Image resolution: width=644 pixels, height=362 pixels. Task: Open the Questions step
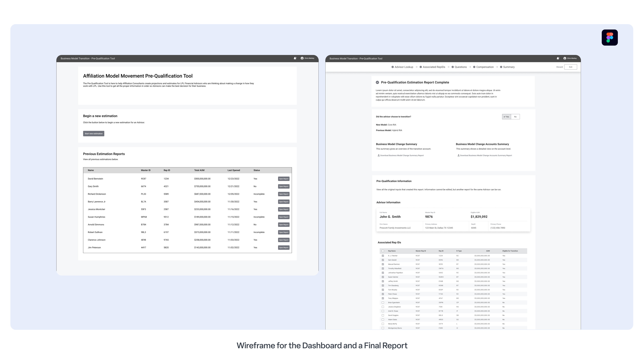coord(461,67)
